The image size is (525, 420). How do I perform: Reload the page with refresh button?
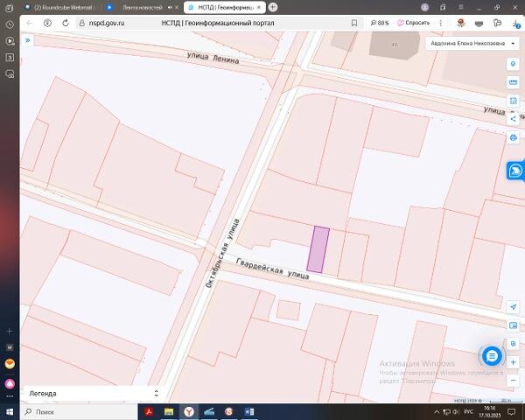coord(66,23)
